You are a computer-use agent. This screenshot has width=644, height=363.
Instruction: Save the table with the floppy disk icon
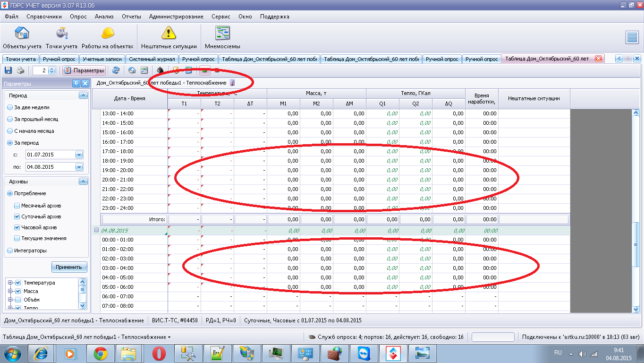tap(8, 70)
